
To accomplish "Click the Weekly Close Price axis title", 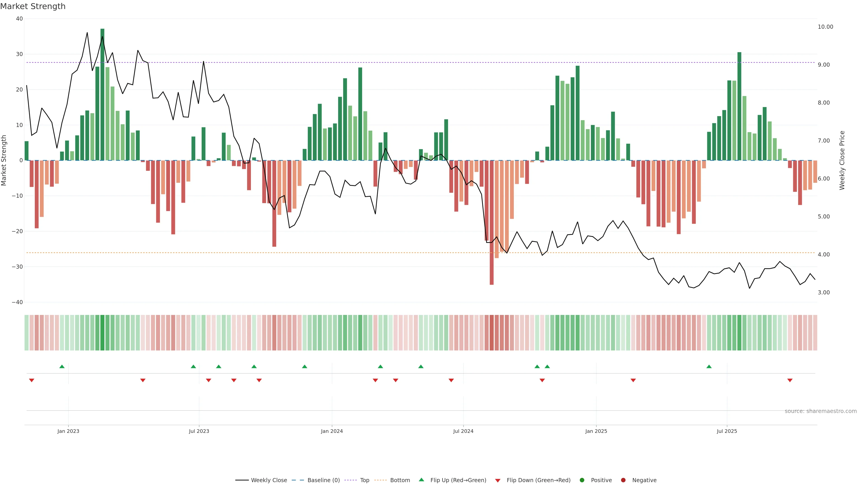I will point(842,160).
